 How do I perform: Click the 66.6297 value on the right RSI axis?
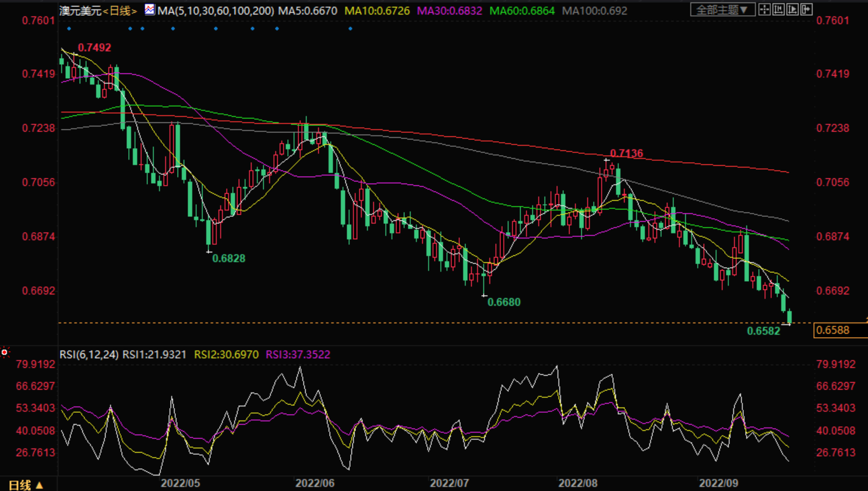[x=836, y=386]
